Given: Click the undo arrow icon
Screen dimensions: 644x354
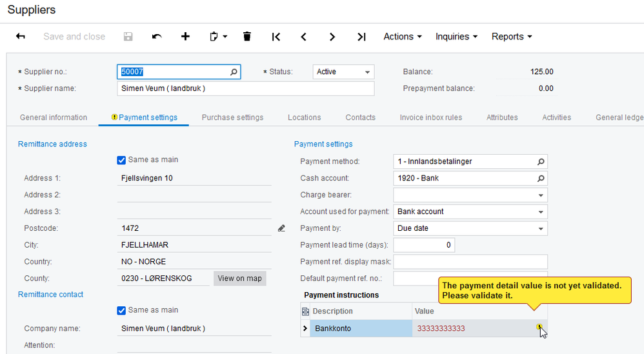Looking at the screenshot, I should 156,37.
